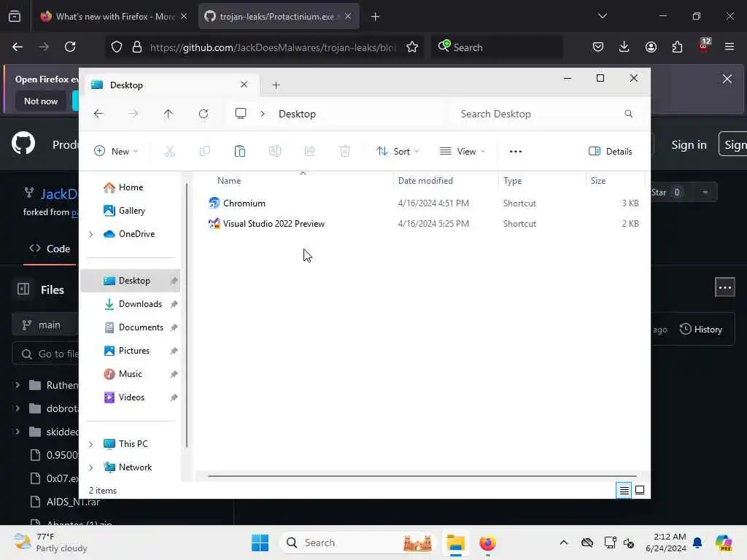The width and height of the screenshot is (747, 560).
Task: Click the Paste icon in Explorer toolbar
Action: (239, 152)
